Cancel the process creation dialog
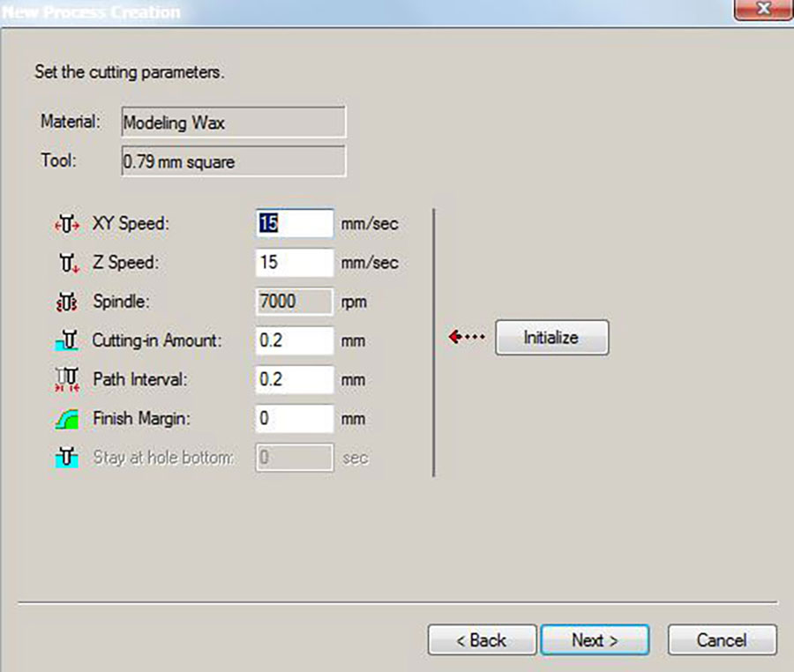The width and height of the screenshot is (794, 672). point(722,640)
